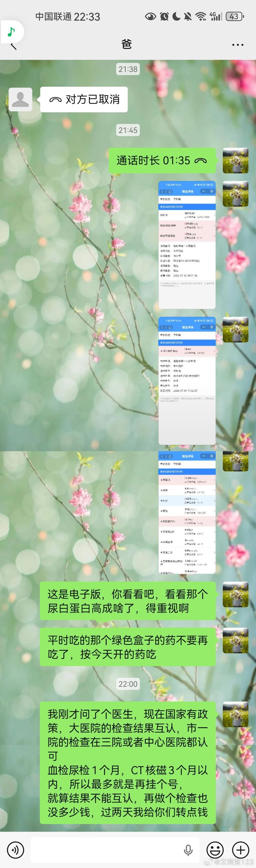The height and width of the screenshot is (868, 256).
Task: Open third report screenshot with many test rows
Action: click(x=187, y=512)
